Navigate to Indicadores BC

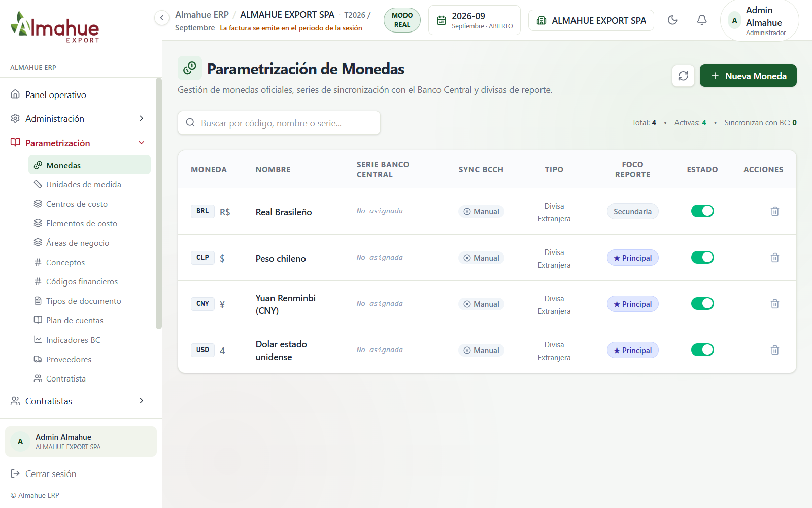89,340
